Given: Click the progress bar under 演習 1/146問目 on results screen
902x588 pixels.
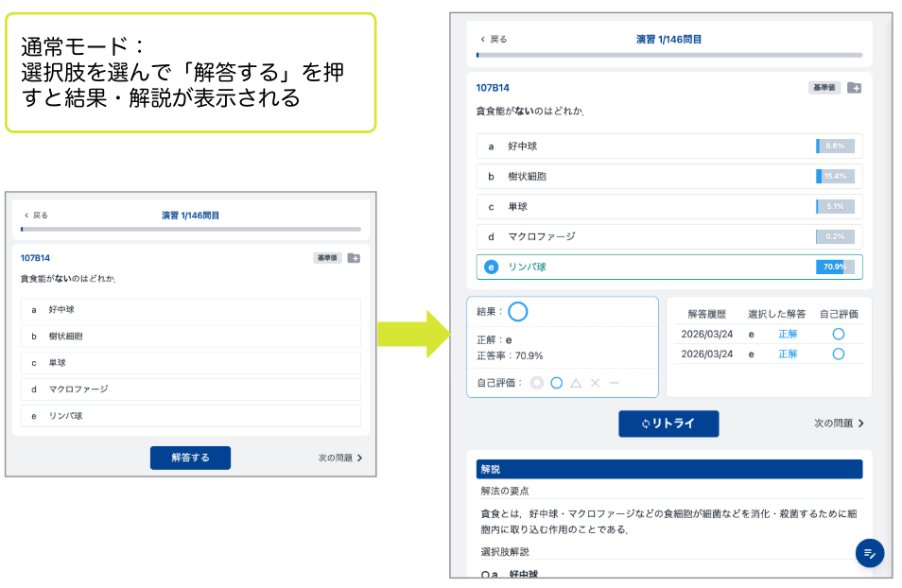Looking at the screenshot, I should pos(668,56).
